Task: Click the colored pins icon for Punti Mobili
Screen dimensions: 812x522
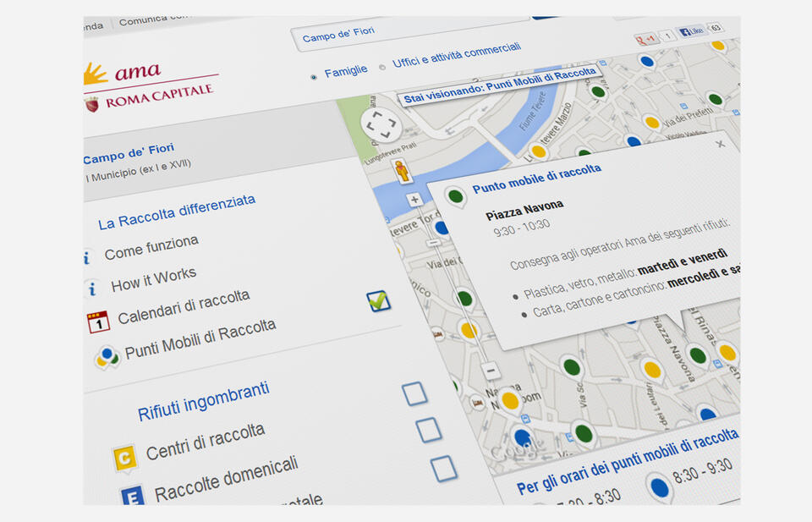Action: pyautogui.click(x=107, y=357)
